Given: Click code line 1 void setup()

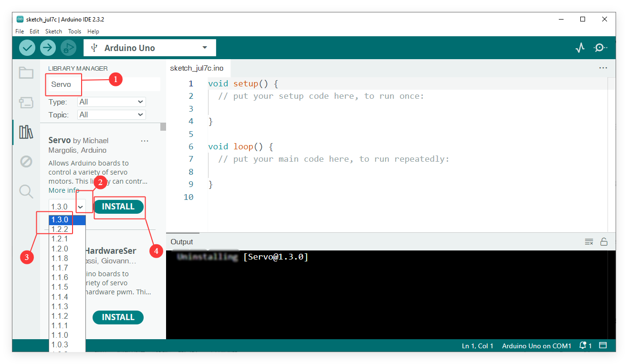Looking at the screenshot, I should pyautogui.click(x=243, y=83).
